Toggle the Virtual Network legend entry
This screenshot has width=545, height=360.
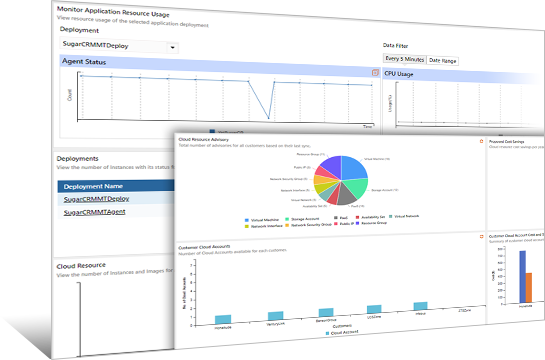(x=404, y=216)
